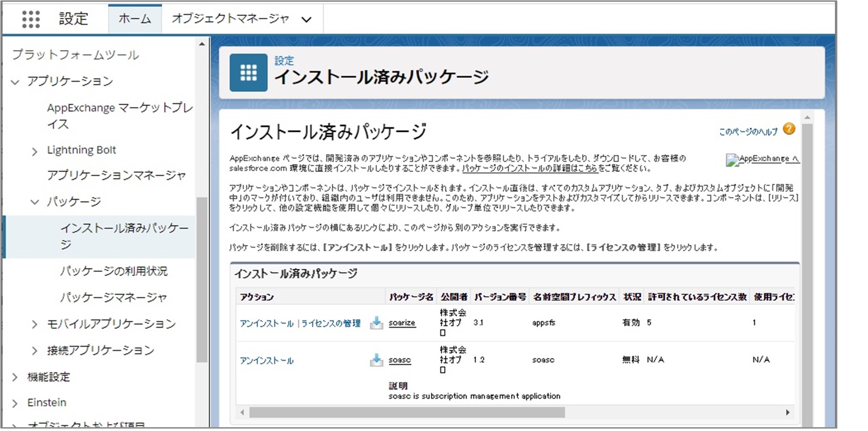Click the 公開者 column header
This screenshot has width=868, height=431.
click(454, 297)
